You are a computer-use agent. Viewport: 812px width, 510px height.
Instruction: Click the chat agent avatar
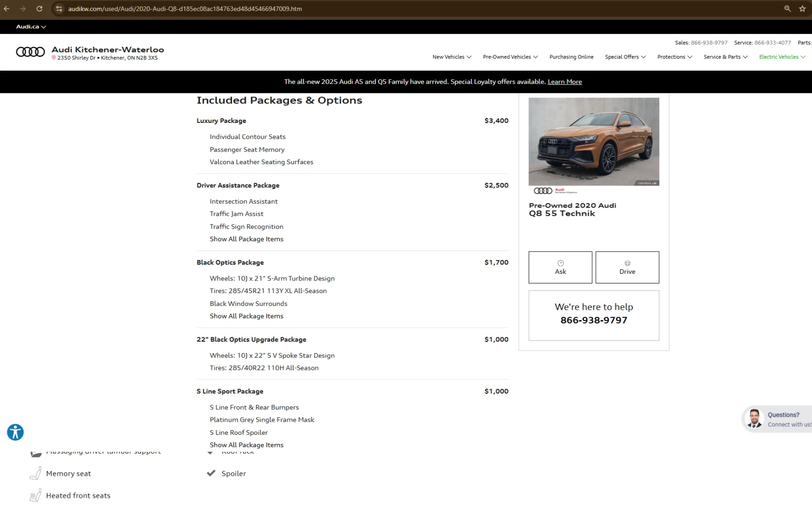pyautogui.click(x=755, y=419)
